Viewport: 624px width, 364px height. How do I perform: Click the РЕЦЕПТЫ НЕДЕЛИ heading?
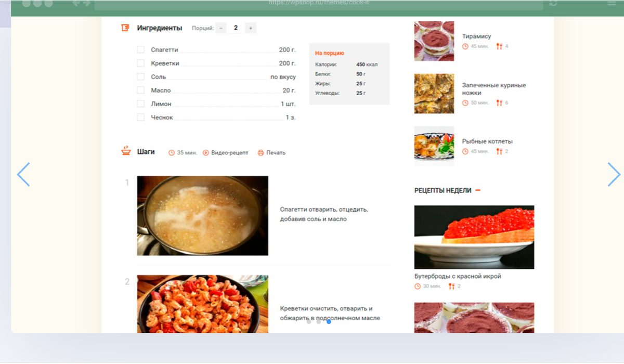[443, 190]
